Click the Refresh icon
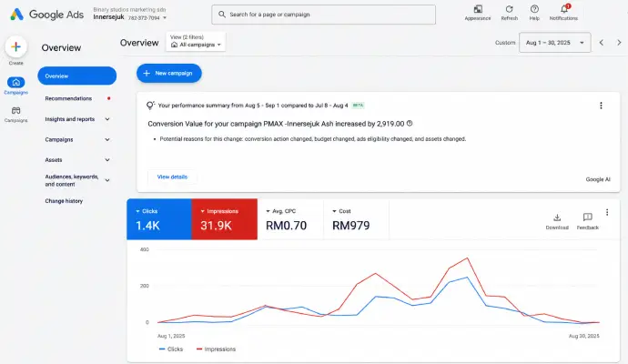Screen dimensions: 628x364 (509, 9)
